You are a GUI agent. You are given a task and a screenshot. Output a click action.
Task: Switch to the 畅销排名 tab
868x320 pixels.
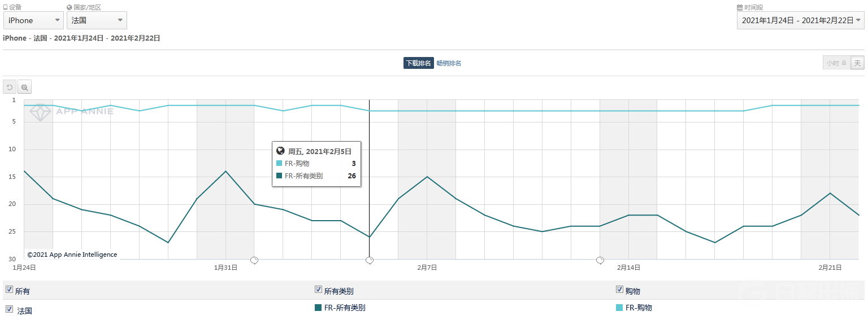tap(449, 63)
